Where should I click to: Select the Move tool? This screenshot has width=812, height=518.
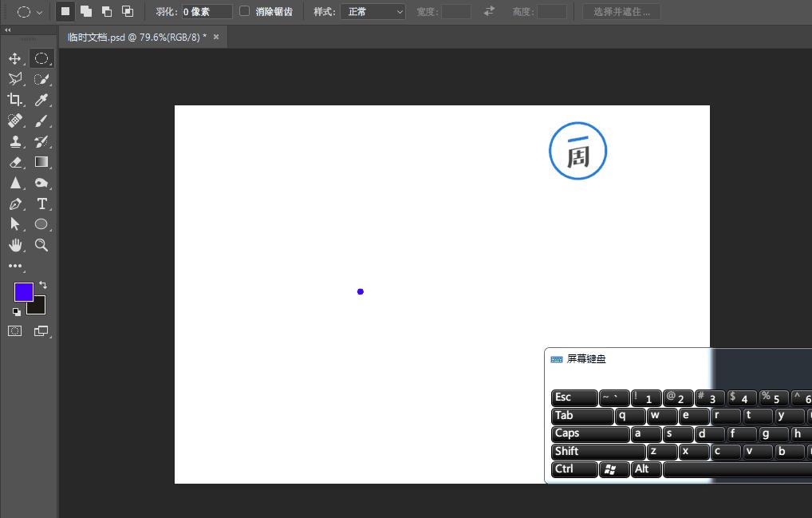click(x=14, y=58)
